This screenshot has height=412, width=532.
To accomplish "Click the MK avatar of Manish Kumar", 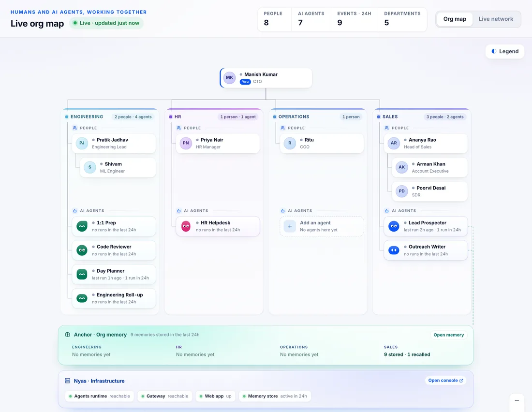I will pyautogui.click(x=229, y=78).
